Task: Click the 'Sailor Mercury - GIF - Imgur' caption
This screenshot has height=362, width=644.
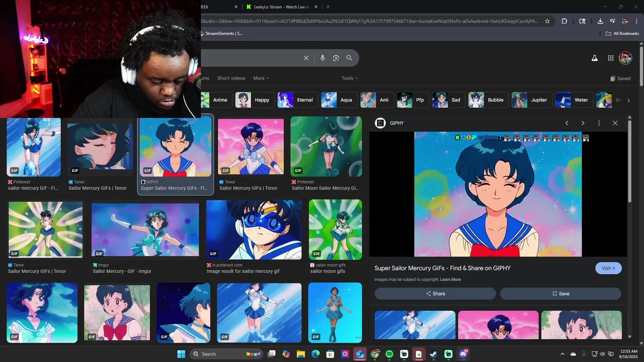Action: pyautogui.click(x=122, y=271)
